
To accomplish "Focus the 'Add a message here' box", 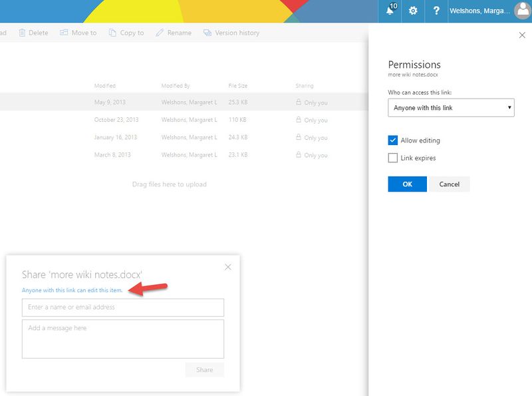I will pos(122,339).
